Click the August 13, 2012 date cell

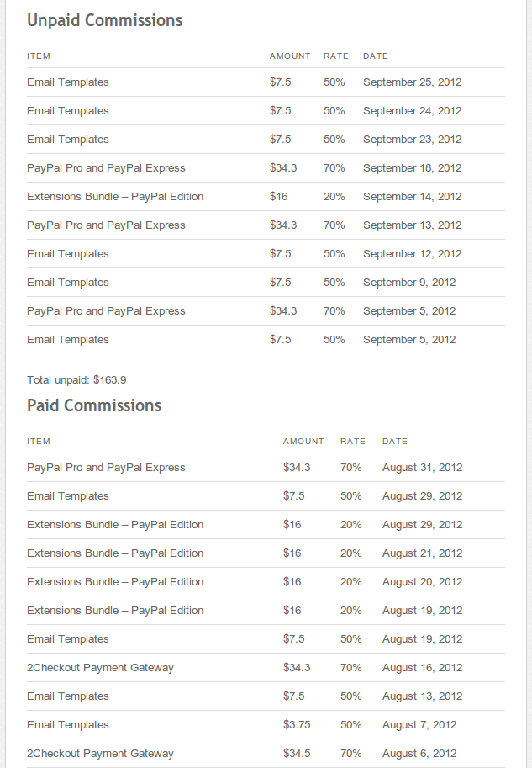click(422, 696)
